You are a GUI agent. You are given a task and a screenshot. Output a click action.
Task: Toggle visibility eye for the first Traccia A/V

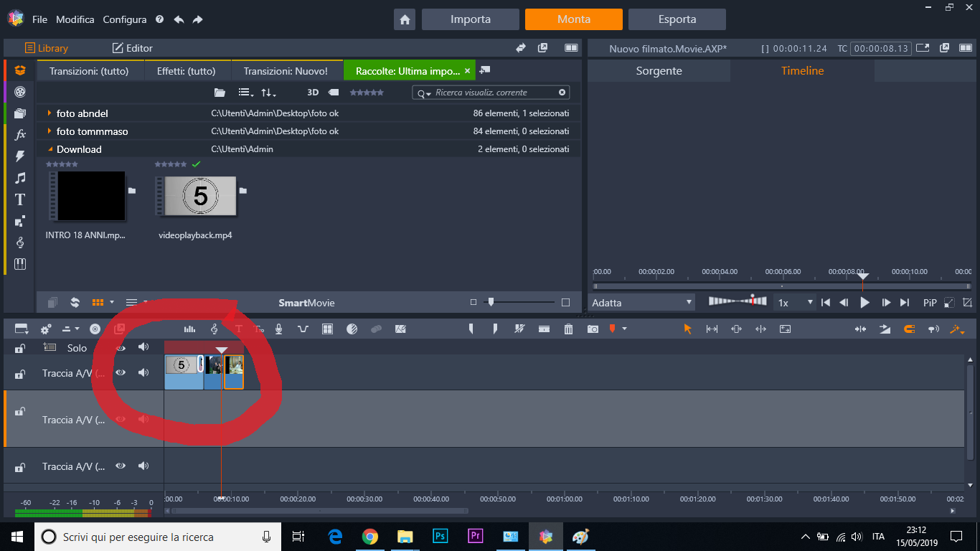pyautogui.click(x=121, y=372)
